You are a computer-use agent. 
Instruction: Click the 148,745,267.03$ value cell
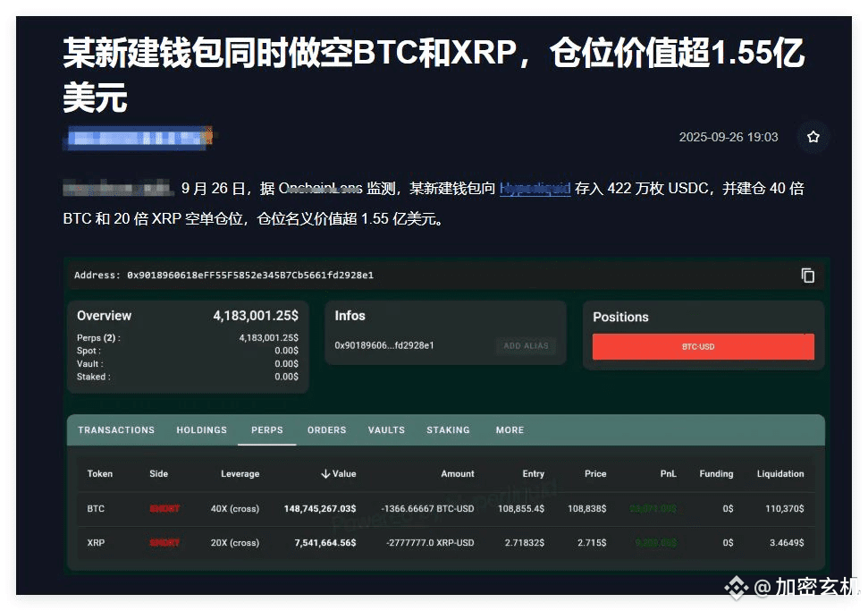coord(320,508)
